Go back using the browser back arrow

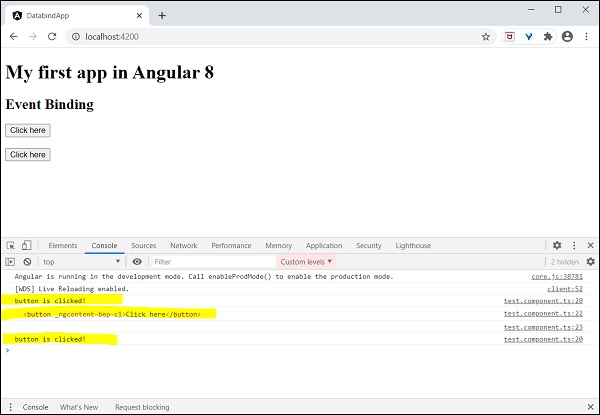(x=14, y=36)
